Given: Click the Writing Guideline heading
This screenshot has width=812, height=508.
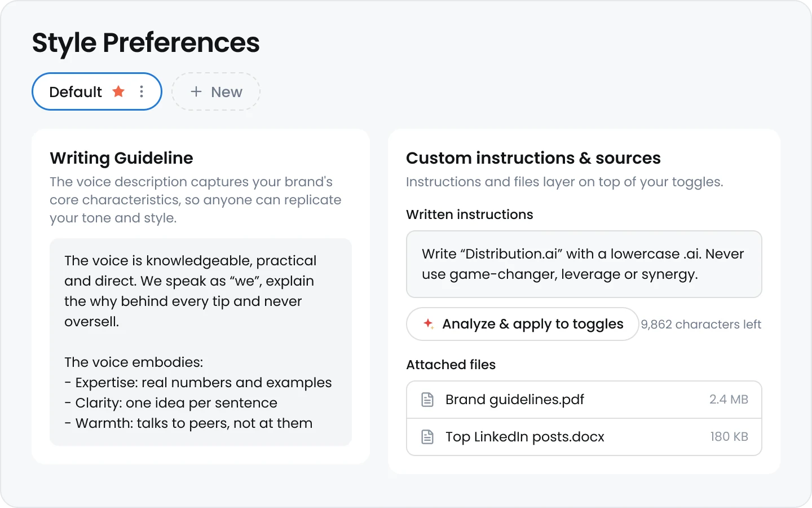Looking at the screenshot, I should coord(122,158).
